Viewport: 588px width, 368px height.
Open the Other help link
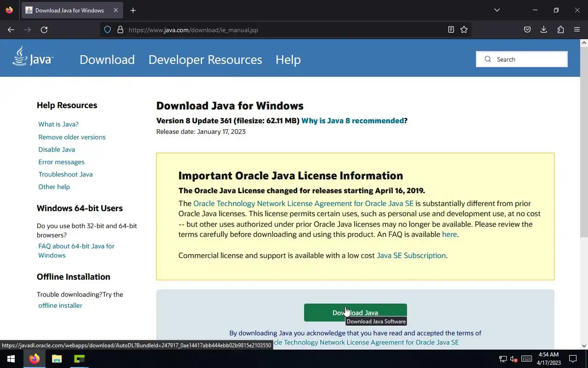point(54,187)
